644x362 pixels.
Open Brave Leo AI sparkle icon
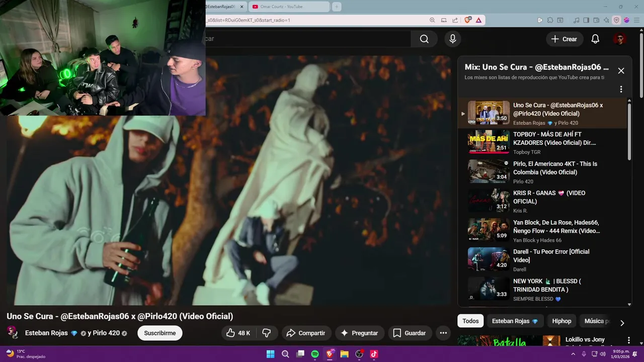click(606, 20)
